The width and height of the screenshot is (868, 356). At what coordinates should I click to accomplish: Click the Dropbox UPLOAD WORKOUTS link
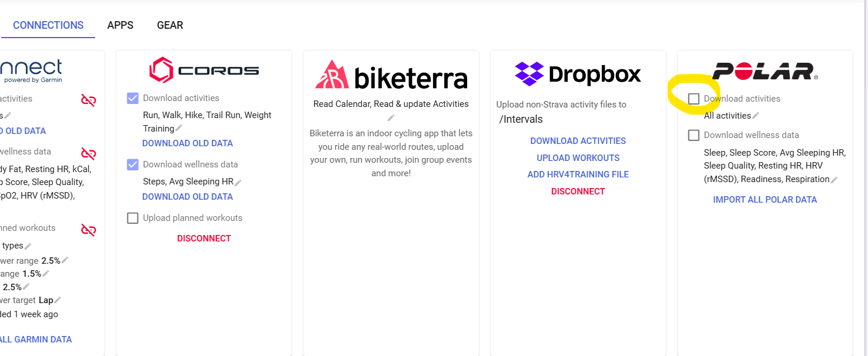pos(578,158)
